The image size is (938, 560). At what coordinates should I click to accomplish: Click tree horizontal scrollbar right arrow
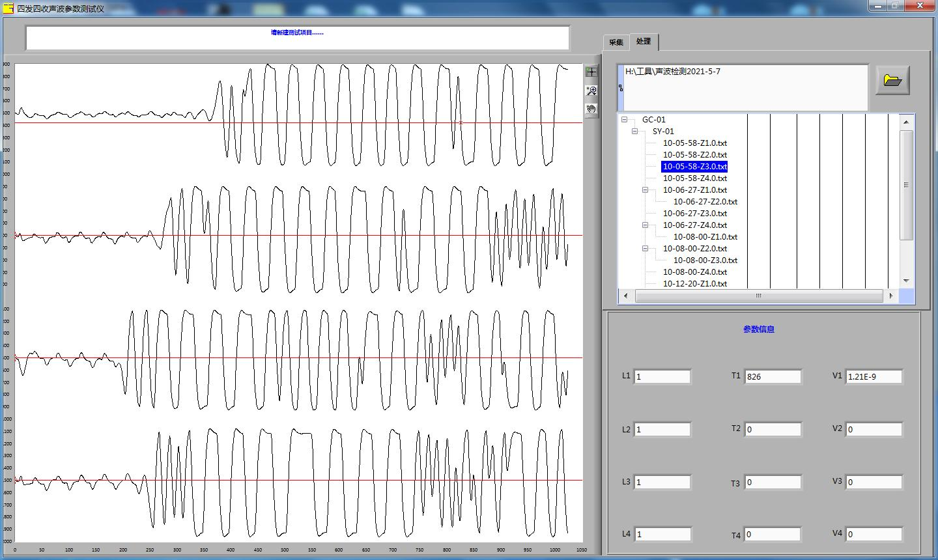(891, 296)
